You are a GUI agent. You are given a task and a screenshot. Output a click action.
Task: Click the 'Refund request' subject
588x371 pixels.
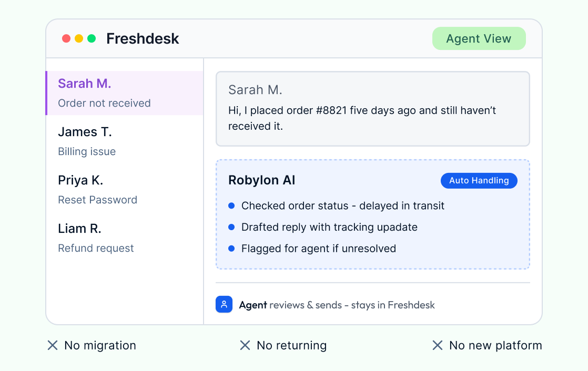coord(96,248)
